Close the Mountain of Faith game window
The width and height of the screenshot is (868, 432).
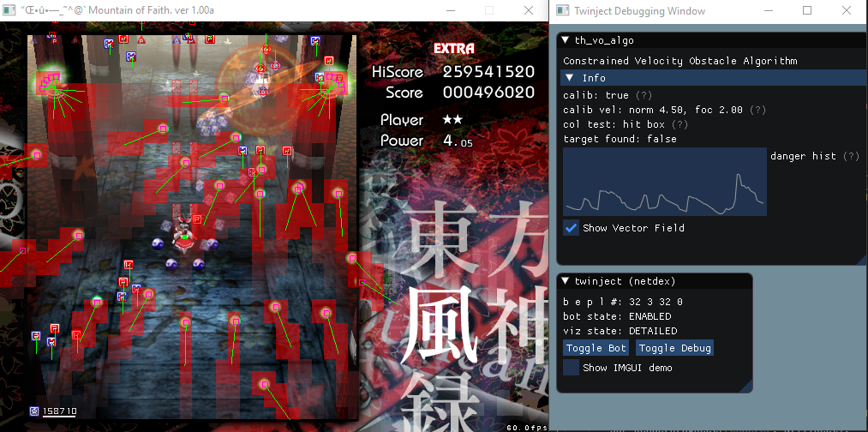point(528,10)
